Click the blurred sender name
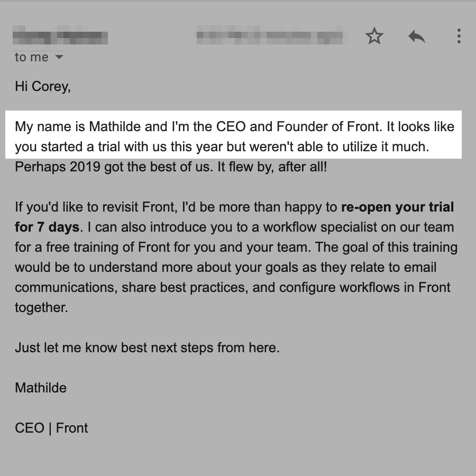The height and width of the screenshot is (476, 476). pos(60,37)
